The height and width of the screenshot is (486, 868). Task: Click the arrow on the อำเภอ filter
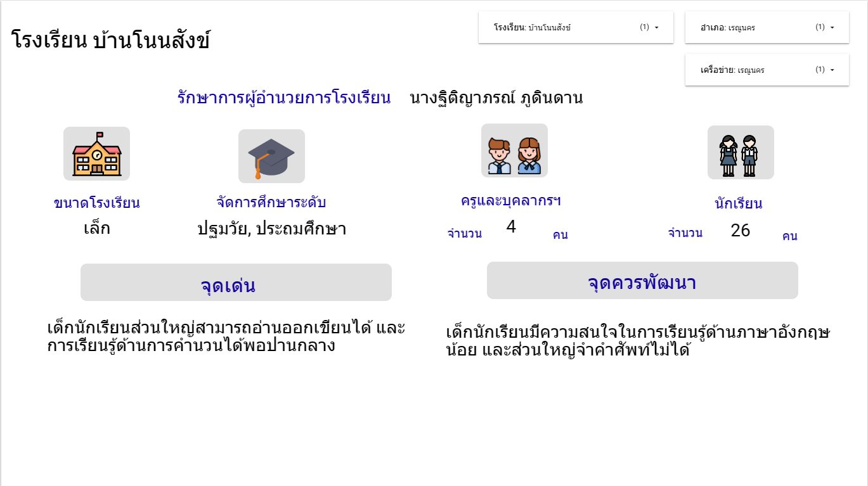point(832,27)
